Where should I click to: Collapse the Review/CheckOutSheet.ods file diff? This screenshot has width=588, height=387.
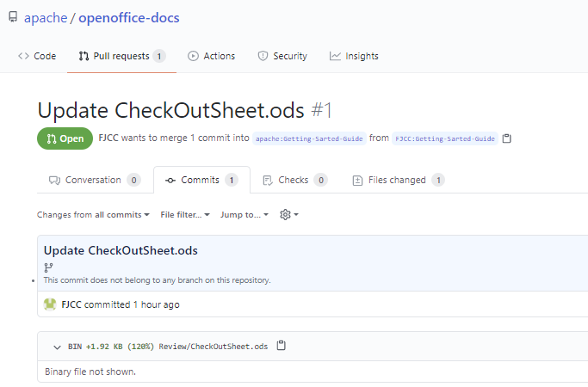57,347
